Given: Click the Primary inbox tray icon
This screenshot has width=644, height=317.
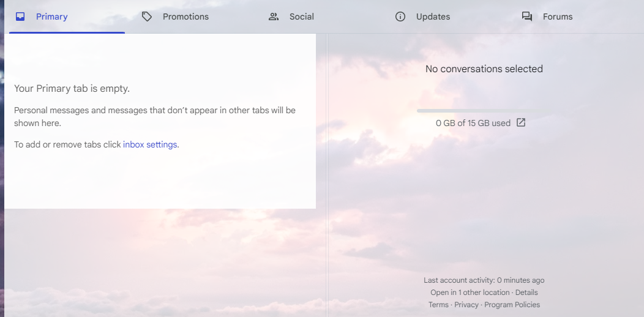Looking at the screenshot, I should click(x=20, y=17).
